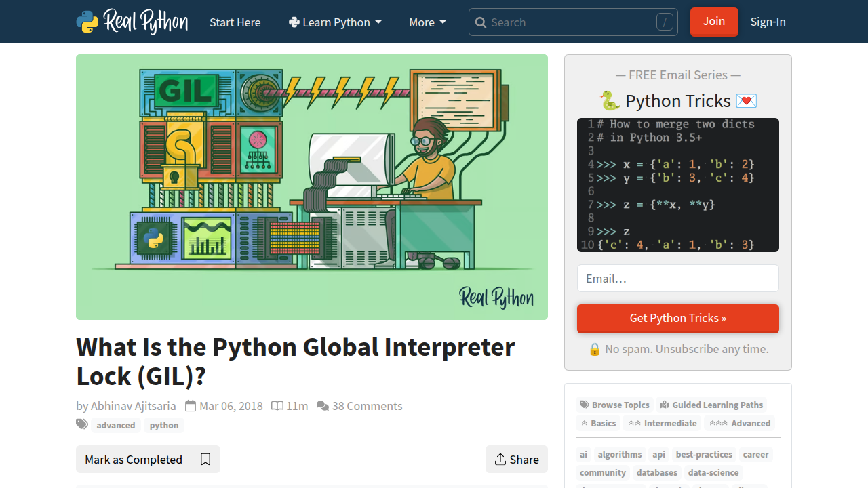Open Browse Topics in the sidebar
This screenshot has height=488, width=868.
pyautogui.click(x=614, y=405)
